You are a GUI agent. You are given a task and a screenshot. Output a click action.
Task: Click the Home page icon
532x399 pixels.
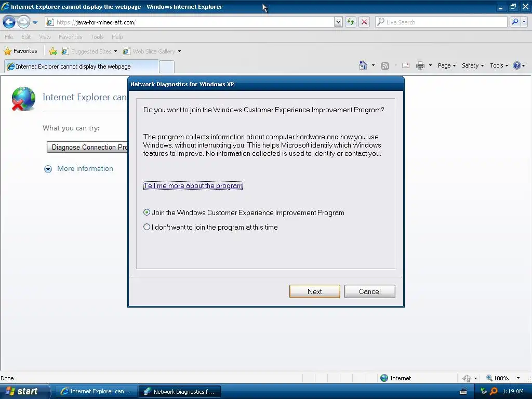(x=363, y=65)
